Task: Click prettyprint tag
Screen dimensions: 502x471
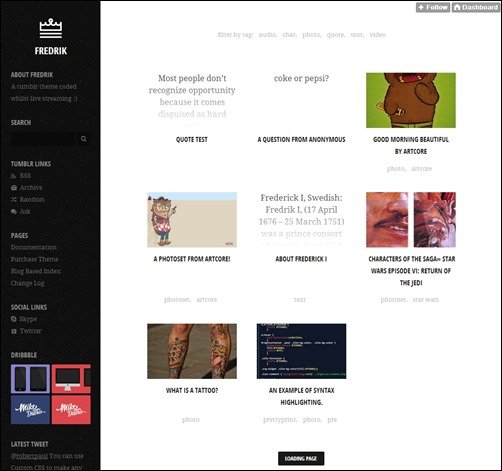Action: click(279, 420)
